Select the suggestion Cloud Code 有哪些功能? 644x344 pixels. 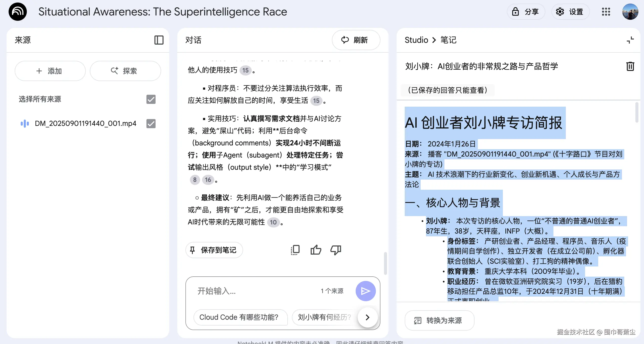(x=241, y=317)
